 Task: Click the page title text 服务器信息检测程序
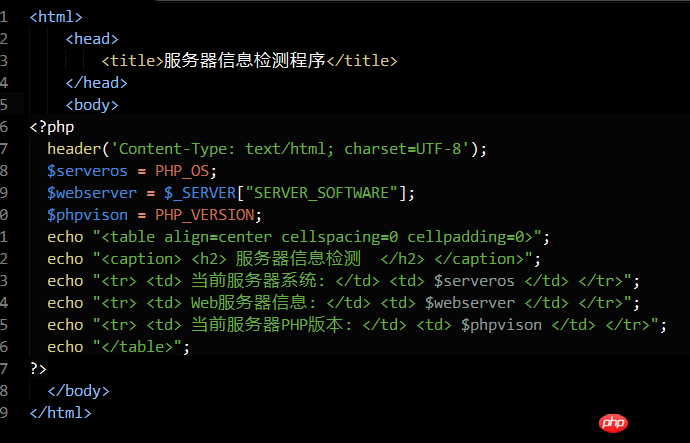pyautogui.click(x=246, y=61)
